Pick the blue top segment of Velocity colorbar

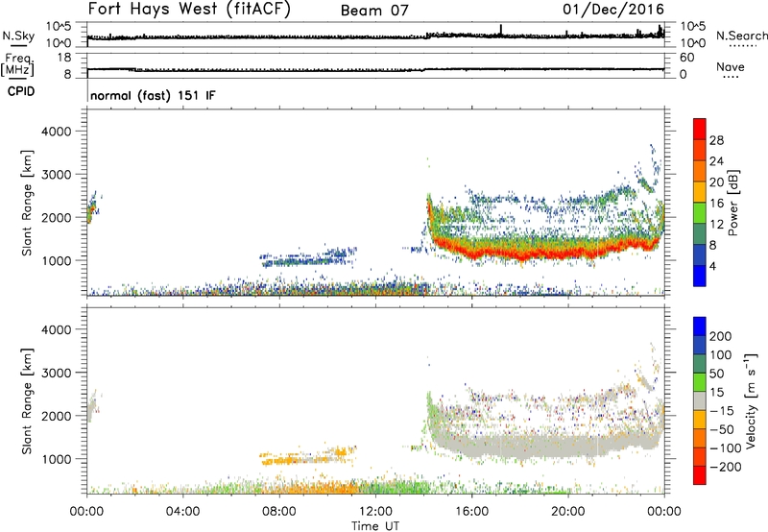tap(700, 326)
